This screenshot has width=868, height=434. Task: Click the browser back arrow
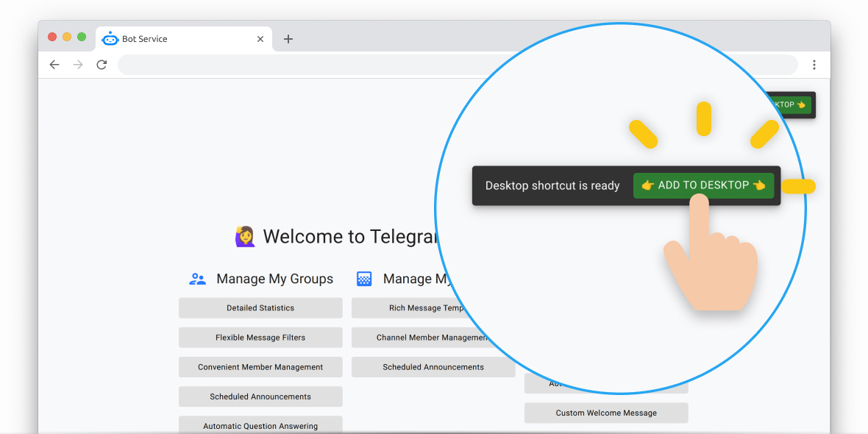[x=54, y=65]
